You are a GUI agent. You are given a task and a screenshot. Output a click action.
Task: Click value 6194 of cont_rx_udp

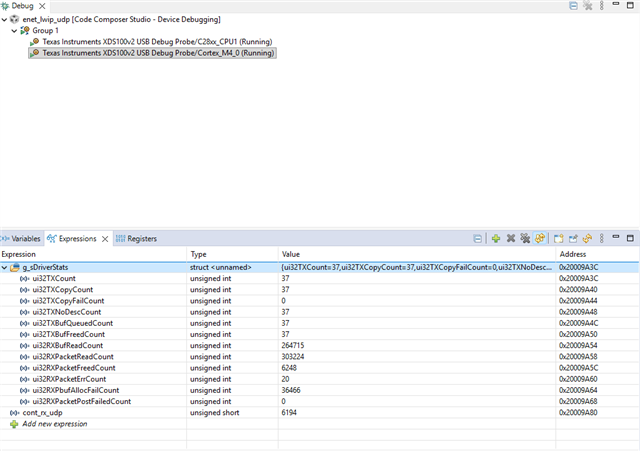point(289,413)
